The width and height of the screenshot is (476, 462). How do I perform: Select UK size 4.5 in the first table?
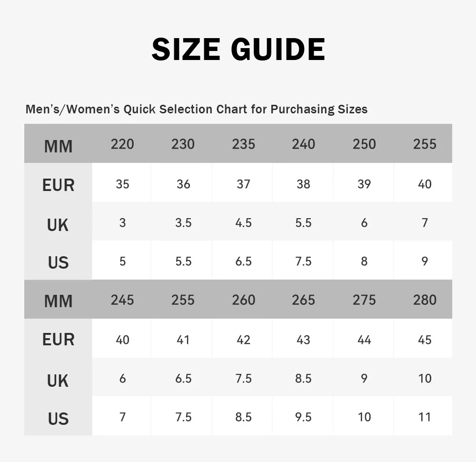243,222
